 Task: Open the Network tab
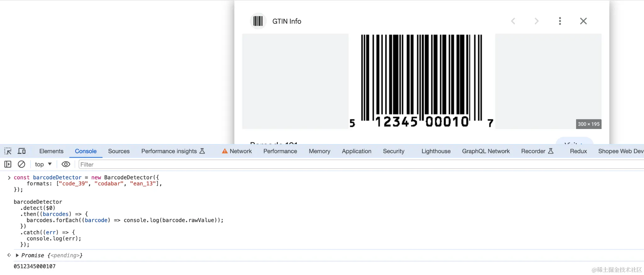pyautogui.click(x=237, y=151)
